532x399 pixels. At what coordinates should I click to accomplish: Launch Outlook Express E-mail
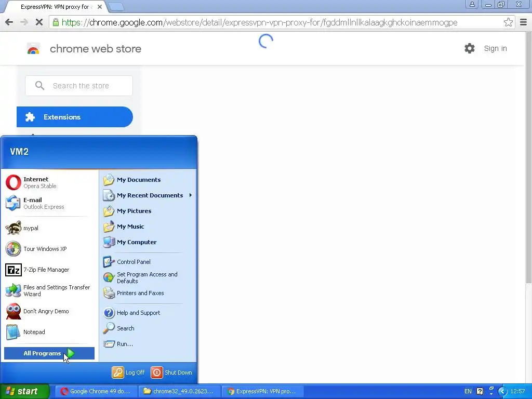(x=49, y=203)
